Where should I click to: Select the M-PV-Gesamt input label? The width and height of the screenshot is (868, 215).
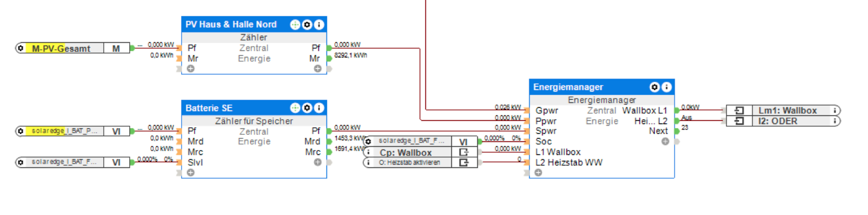61,48
